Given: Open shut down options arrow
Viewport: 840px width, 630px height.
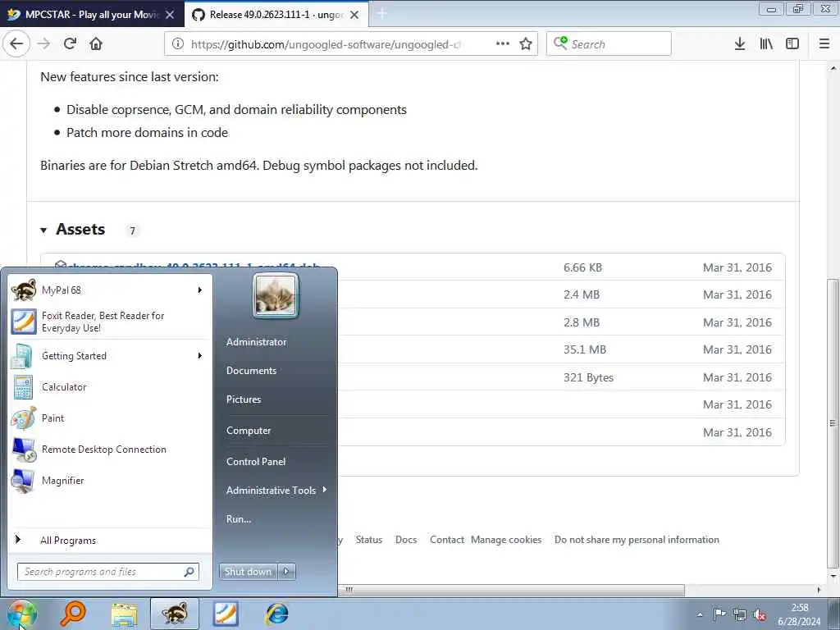Looking at the screenshot, I should tap(286, 572).
